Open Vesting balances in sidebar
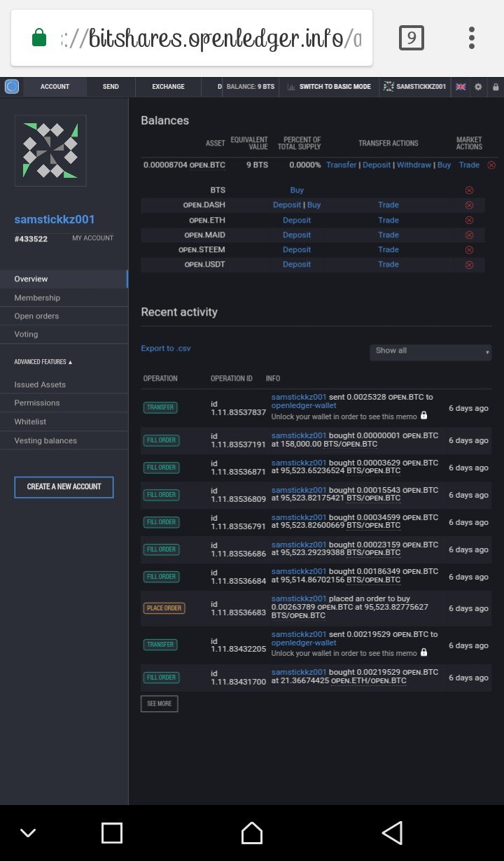Viewport: 504px width, 861px height. click(x=64, y=440)
